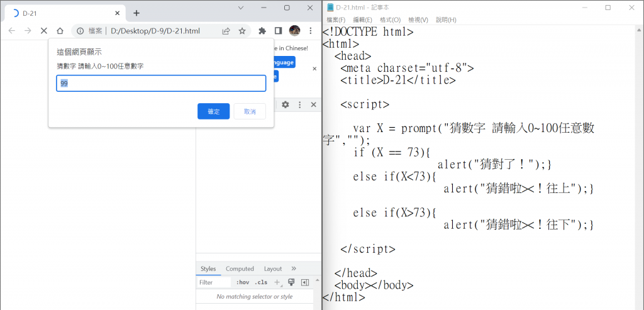
Task: Click the Styles pane scroll up arrow
Action: (317, 280)
